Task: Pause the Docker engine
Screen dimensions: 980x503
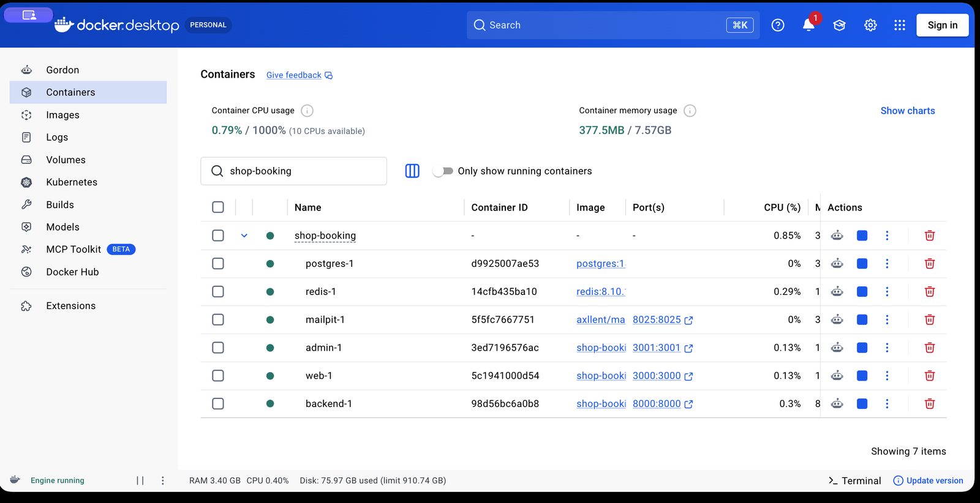Action: click(x=140, y=480)
